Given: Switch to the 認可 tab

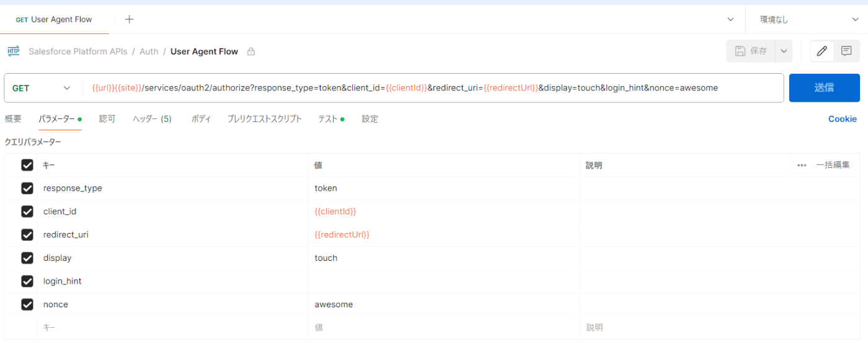Looking at the screenshot, I should 107,119.
